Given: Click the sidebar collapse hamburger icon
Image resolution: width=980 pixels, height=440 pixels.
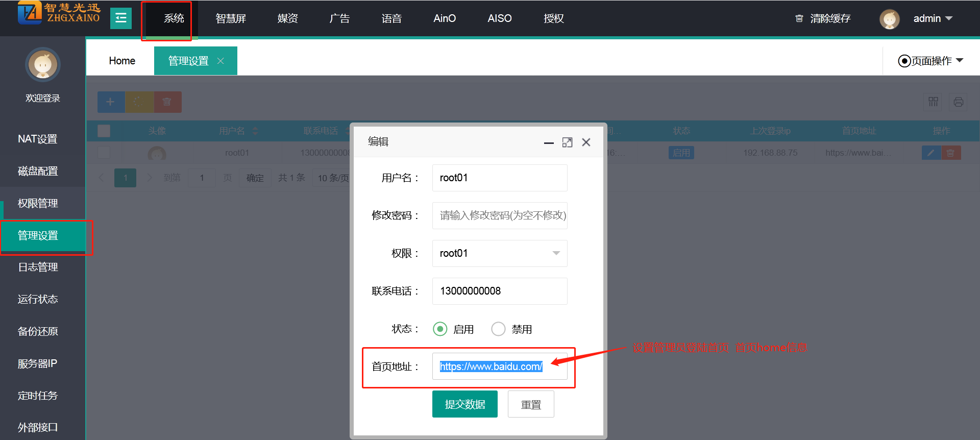Looking at the screenshot, I should (x=121, y=19).
